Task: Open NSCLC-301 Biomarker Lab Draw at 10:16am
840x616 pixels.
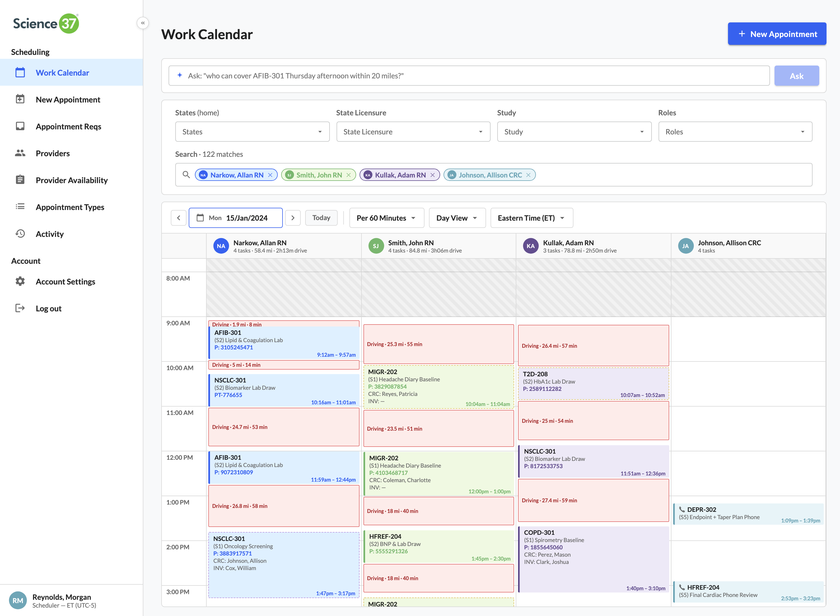Action: point(284,390)
